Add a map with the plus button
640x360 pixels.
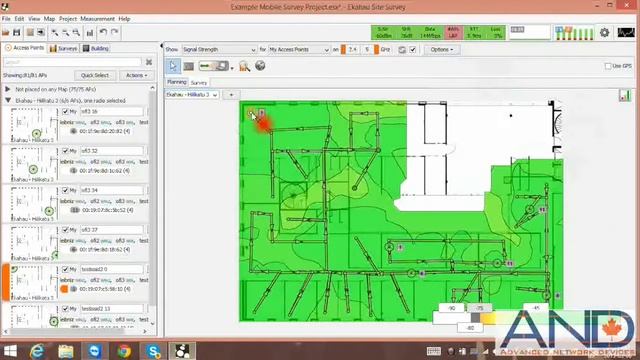pos(231,95)
